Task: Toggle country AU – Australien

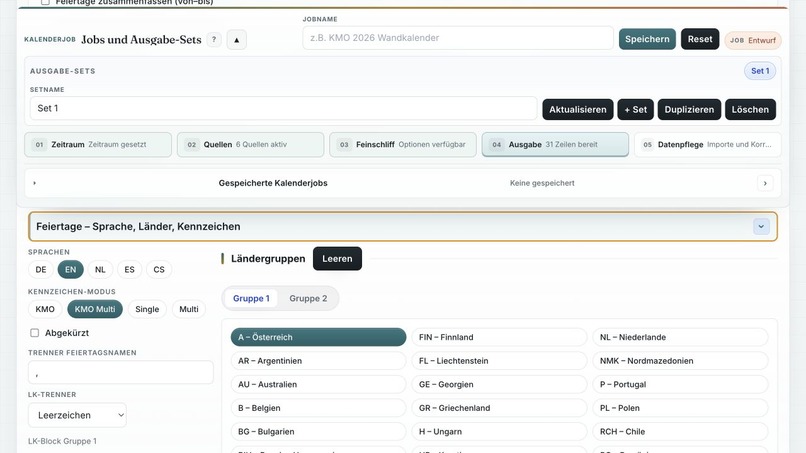Action: pos(318,385)
